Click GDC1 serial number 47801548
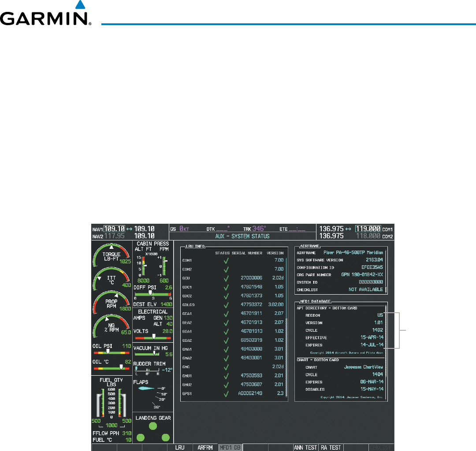 click(x=251, y=287)
